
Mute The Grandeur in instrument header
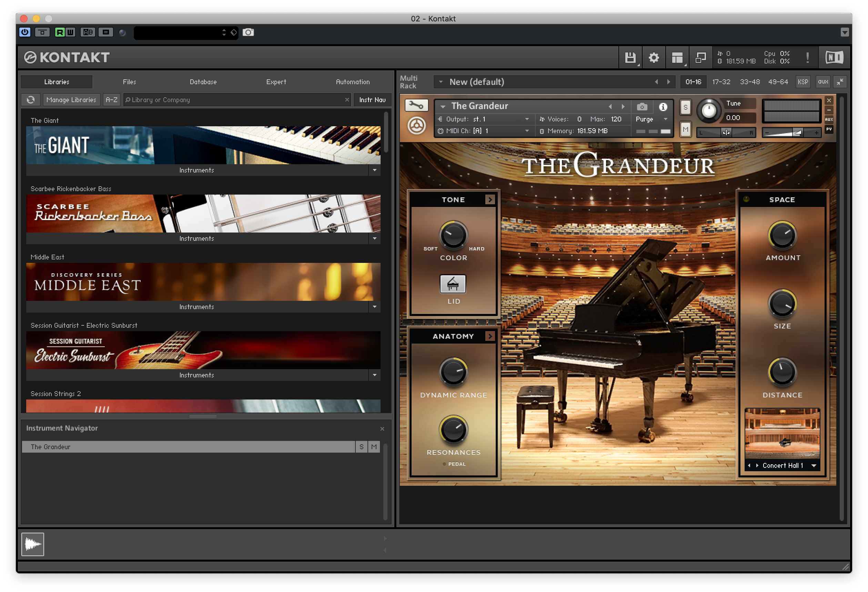pyautogui.click(x=685, y=129)
